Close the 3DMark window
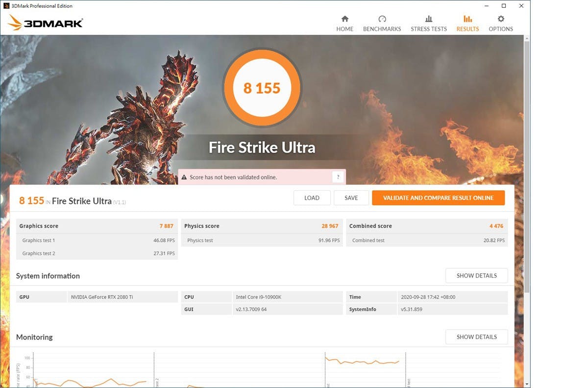Screen dimensions: 588x388 coord(522,6)
